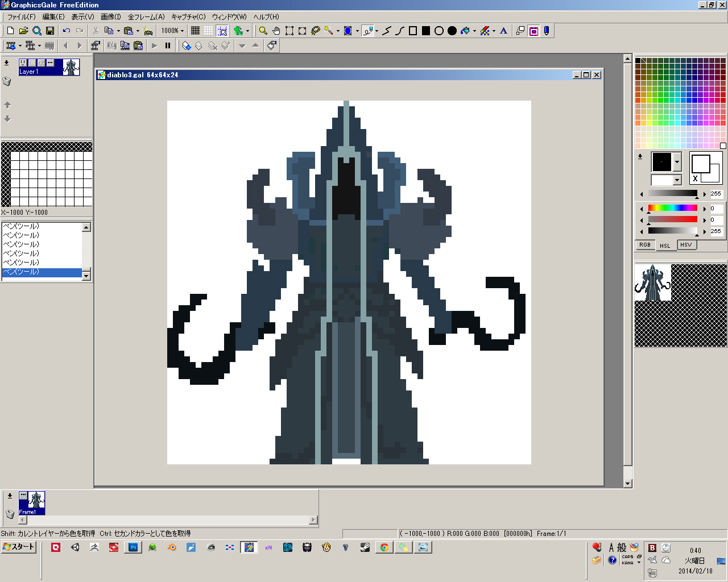This screenshot has width=728, height=582.
Task: Toggle the grid display button
Action: [195, 31]
